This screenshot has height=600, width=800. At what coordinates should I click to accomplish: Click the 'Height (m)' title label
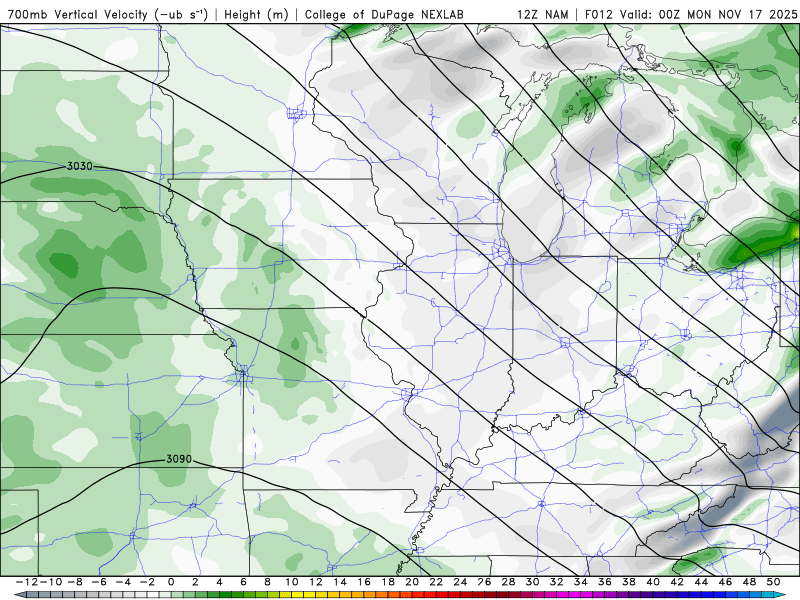click(257, 14)
